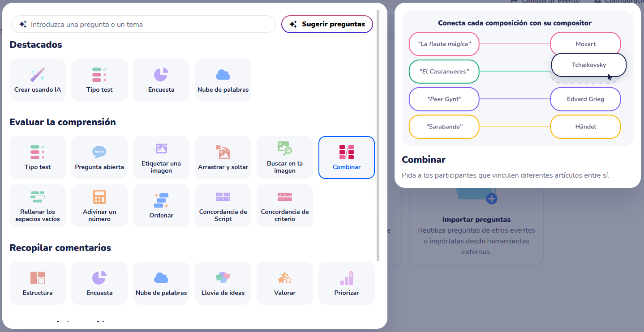
Task: Select the Crear usando IA magic wand tile
Action: pos(38,80)
